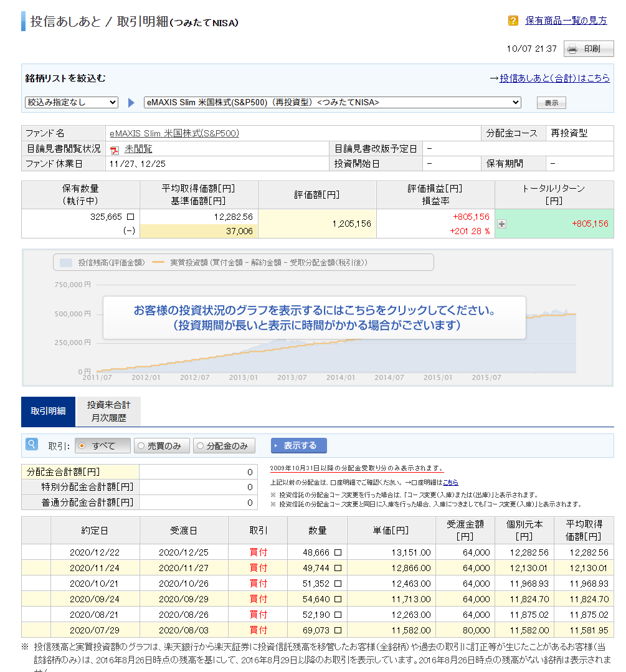Click trade date 2020/07/29
626x672 pixels.
pyautogui.click(x=95, y=630)
